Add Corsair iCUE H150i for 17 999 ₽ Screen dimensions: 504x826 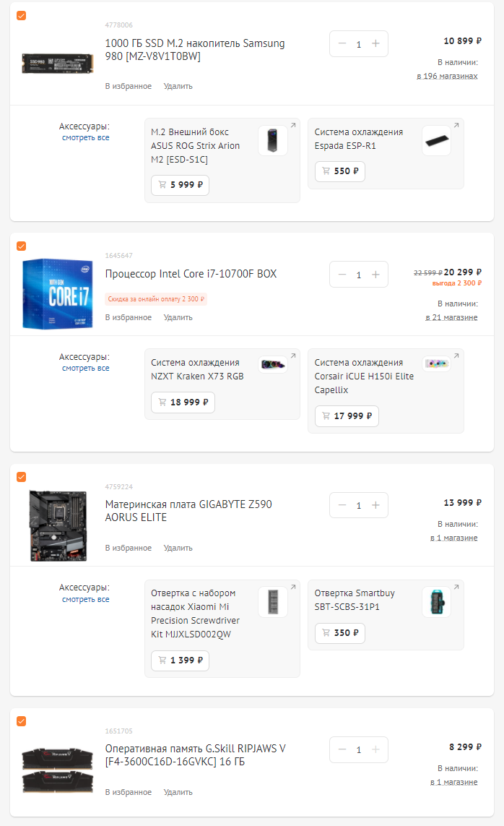347,416
